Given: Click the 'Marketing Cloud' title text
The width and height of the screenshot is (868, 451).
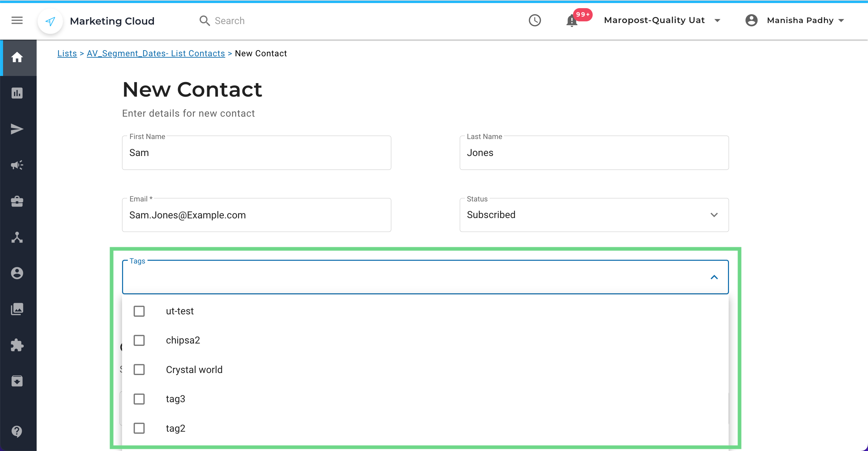Looking at the screenshot, I should click(112, 21).
